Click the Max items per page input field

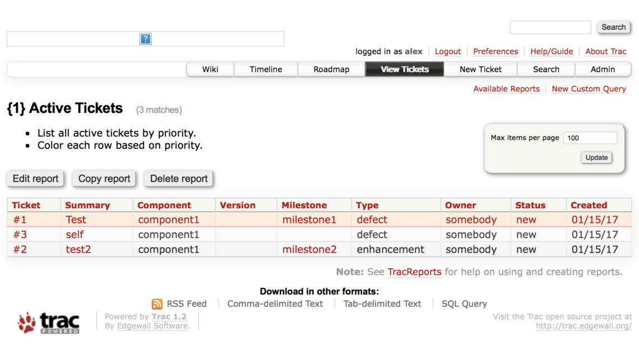click(x=590, y=137)
